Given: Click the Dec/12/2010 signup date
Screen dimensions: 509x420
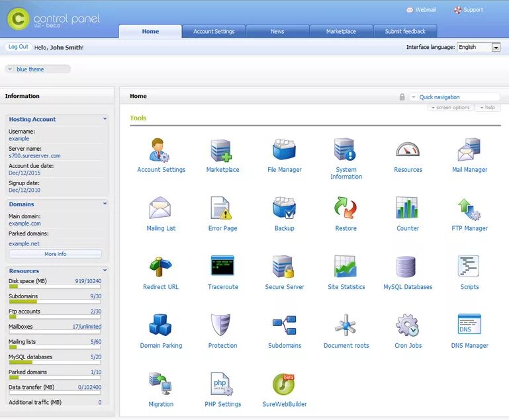Looking at the screenshot, I should coord(24,190).
